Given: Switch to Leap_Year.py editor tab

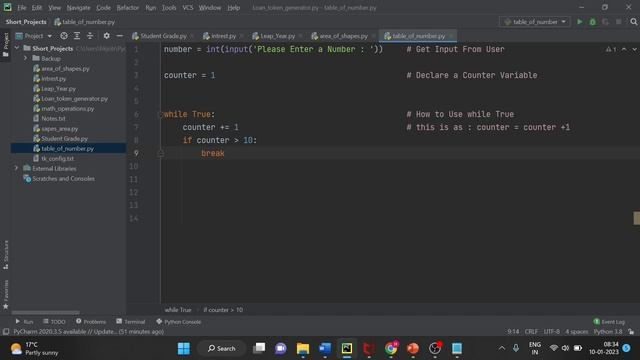Looking at the screenshot, I should (x=277, y=36).
